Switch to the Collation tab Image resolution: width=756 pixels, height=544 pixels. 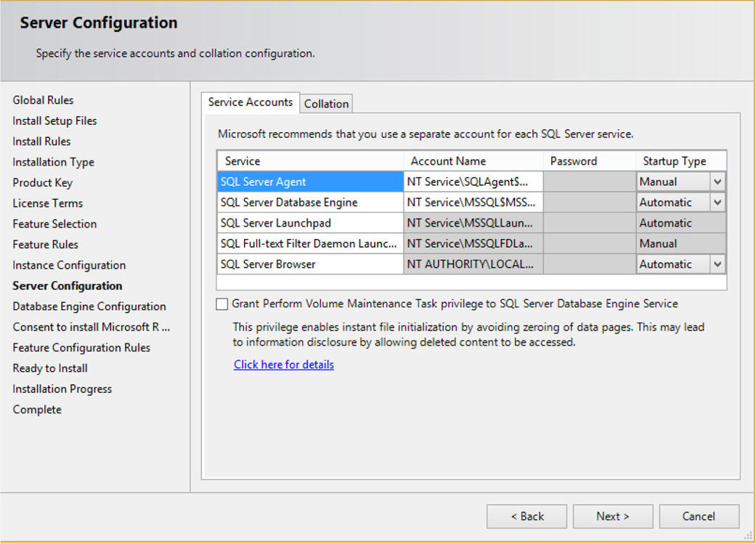pyautogui.click(x=326, y=104)
